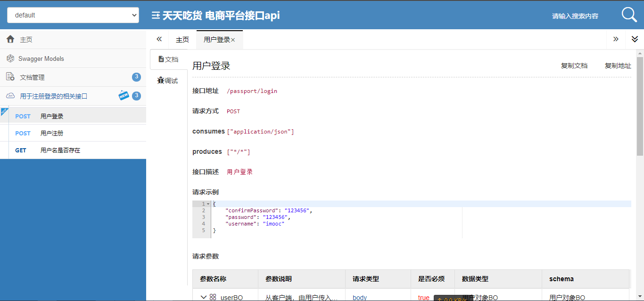644x301 pixels.
Task: Click the 请输入搜索内容 search field
Action: [x=575, y=16]
